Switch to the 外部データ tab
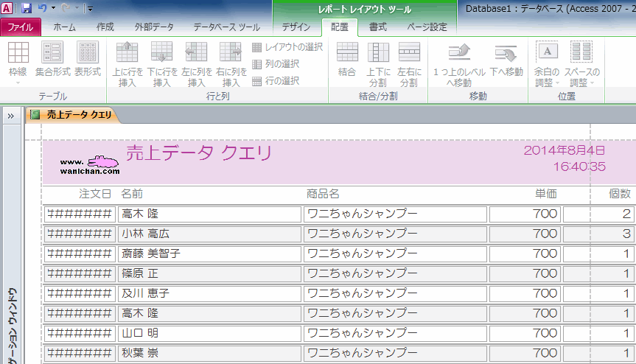 [x=154, y=27]
